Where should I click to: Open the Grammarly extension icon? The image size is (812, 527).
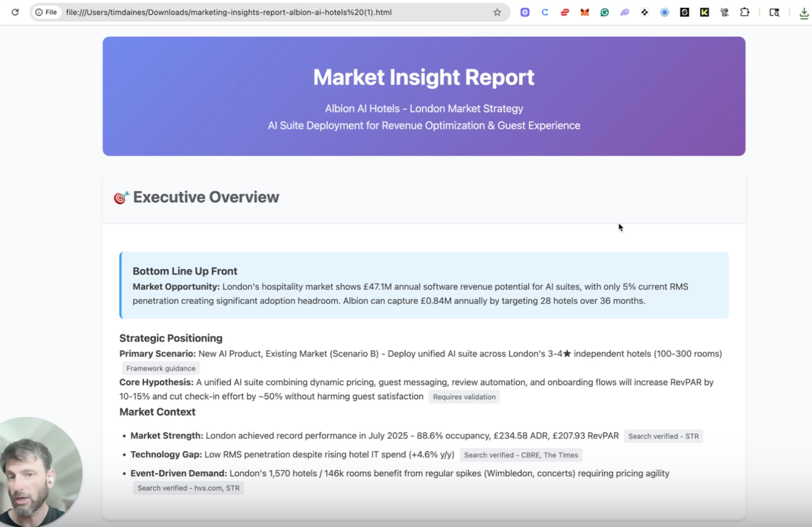(x=605, y=12)
